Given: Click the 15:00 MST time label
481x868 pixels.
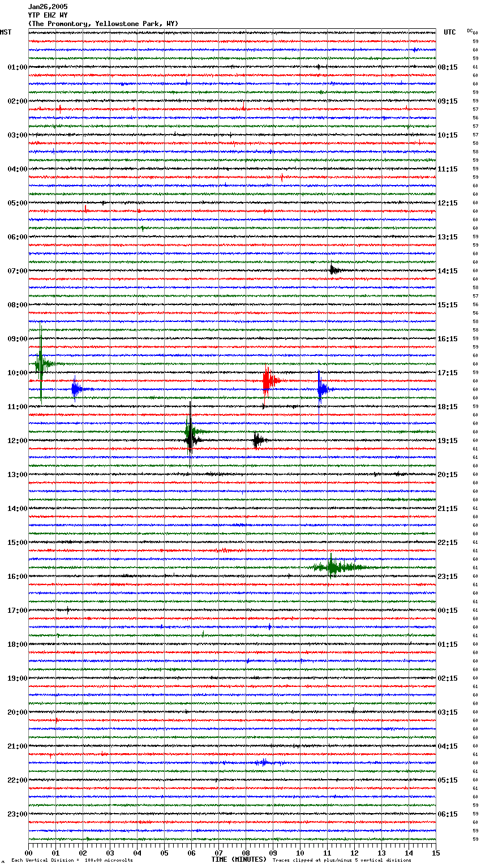Looking at the screenshot, I should tap(18, 543).
